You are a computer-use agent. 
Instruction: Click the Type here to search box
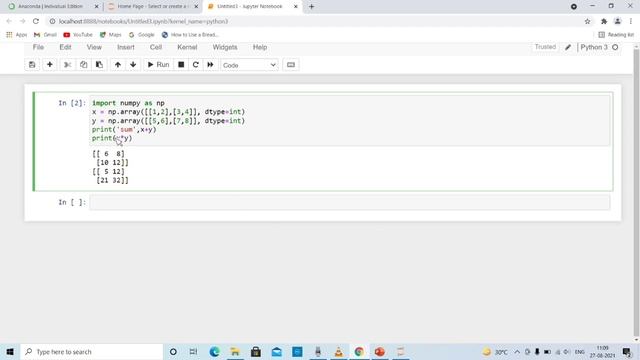(92, 351)
